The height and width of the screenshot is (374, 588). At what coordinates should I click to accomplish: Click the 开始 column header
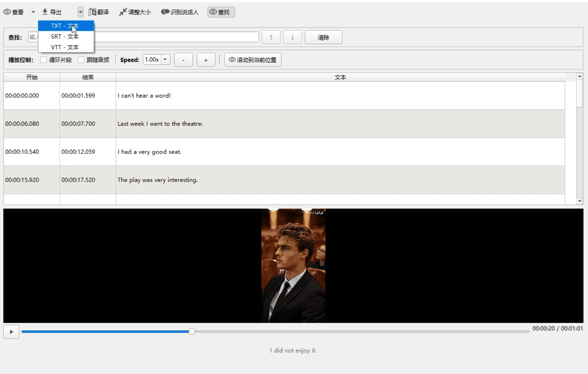coord(32,77)
